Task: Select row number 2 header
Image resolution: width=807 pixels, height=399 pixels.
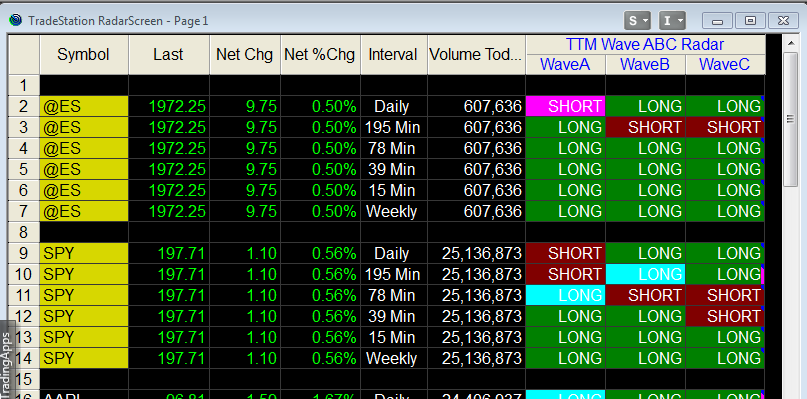Action: pos(24,106)
